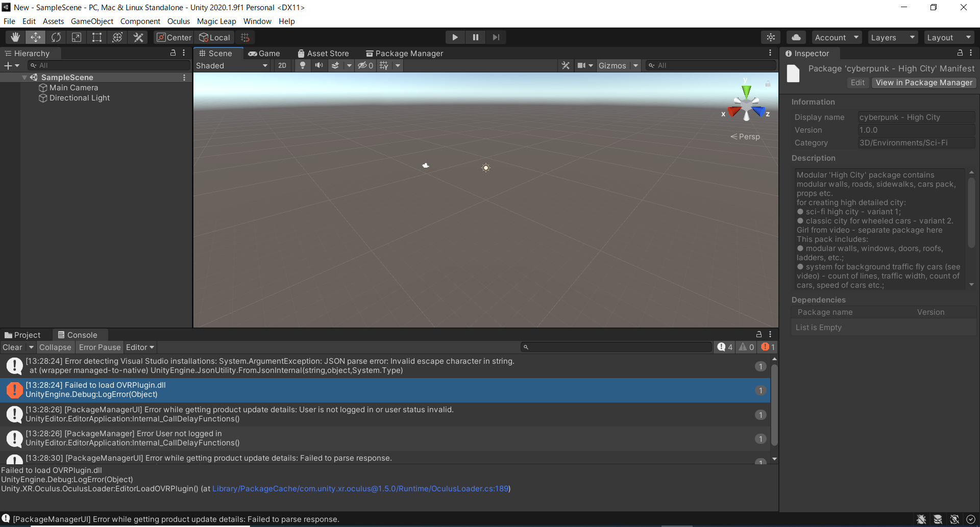980x527 pixels.
Task: Expand grid options arrow
Action: click(398, 65)
